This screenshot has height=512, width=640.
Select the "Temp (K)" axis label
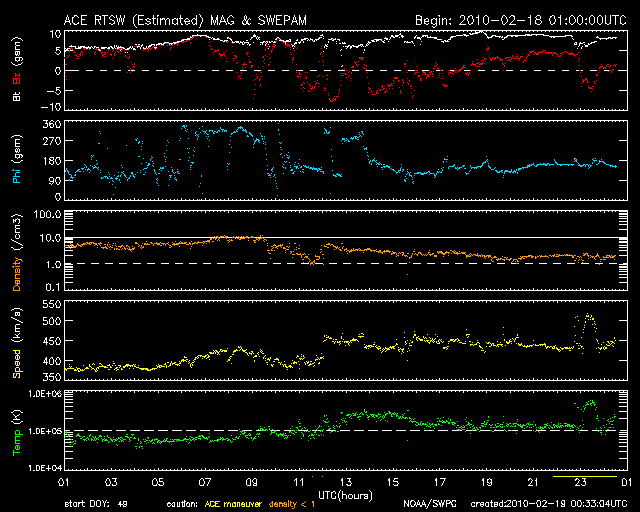[x=17, y=433]
